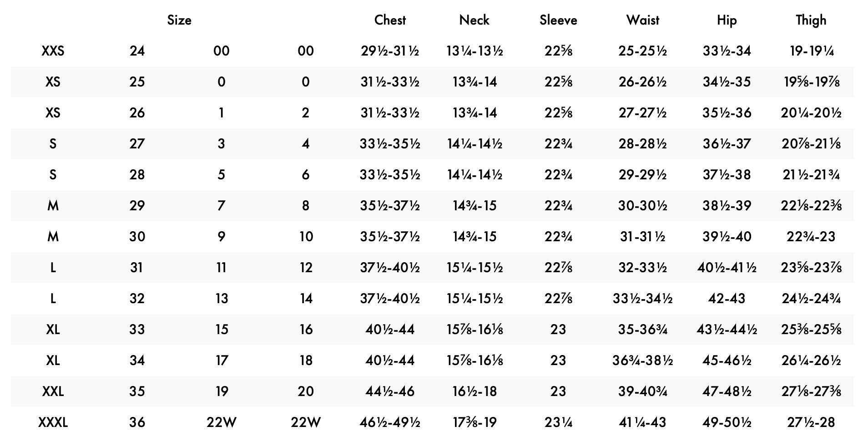Click the Size column header
The image size is (868, 447).
coord(179,20)
